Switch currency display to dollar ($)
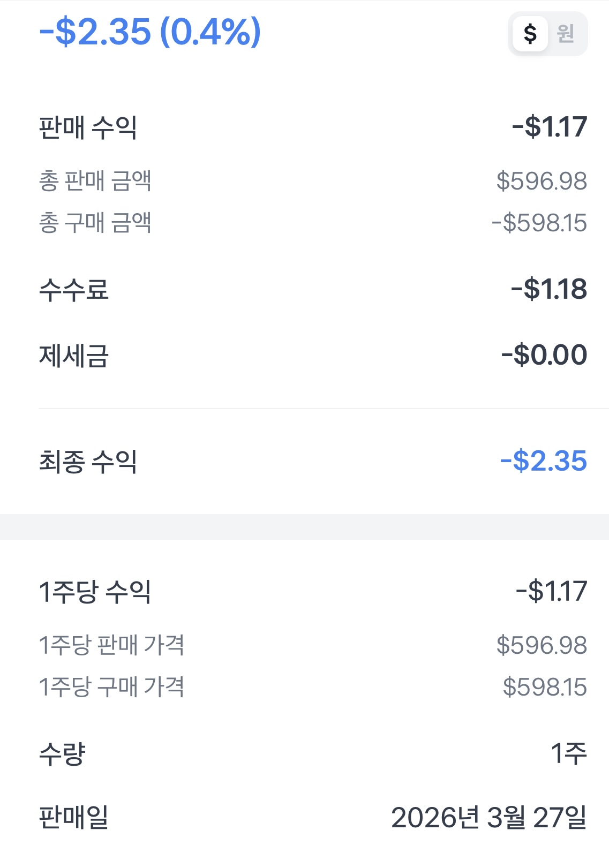 [x=530, y=34]
